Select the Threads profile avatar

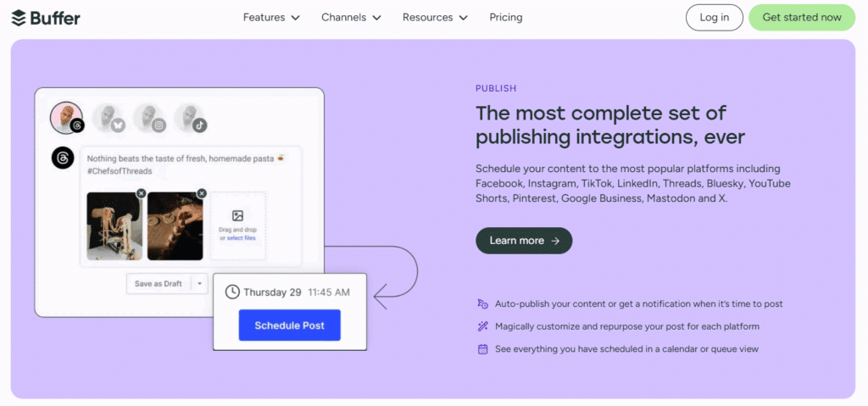[x=66, y=118]
